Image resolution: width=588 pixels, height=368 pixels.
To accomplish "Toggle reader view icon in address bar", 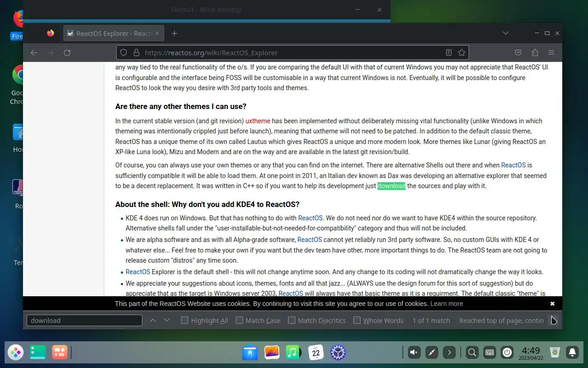I will pyautogui.click(x=449, y=52).
